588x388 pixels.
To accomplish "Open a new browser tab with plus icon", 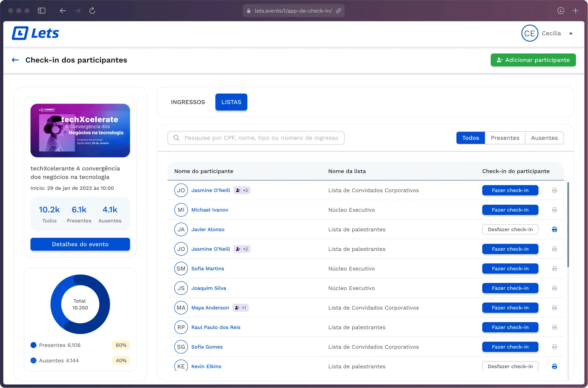I will point(575,11).
